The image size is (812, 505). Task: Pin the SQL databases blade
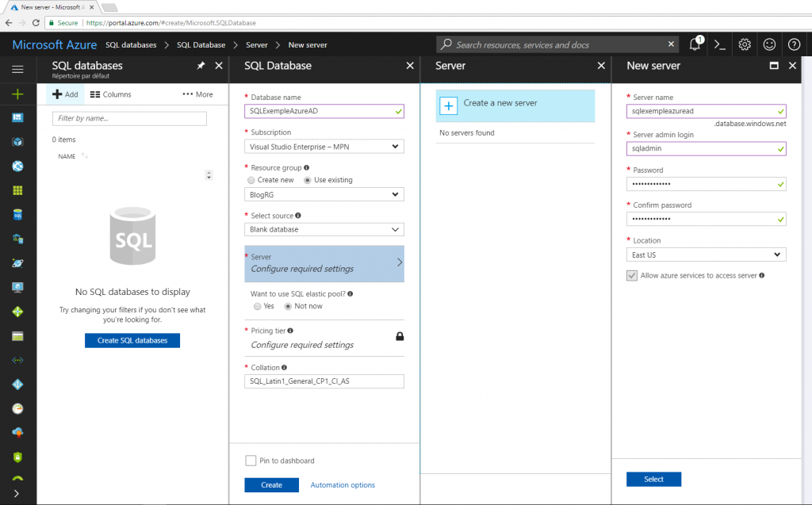pos(201,65)
